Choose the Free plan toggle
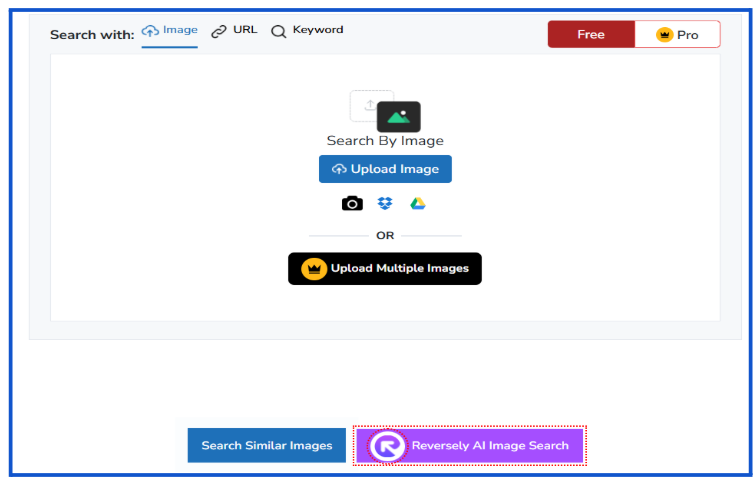Screen dimensions: 755x481 (x=591, y=34)
